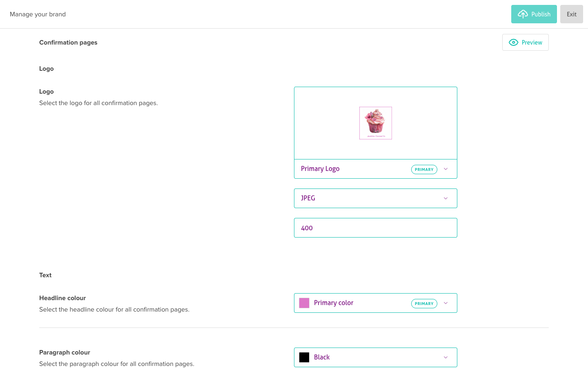
Task: Expand the Headline colour chevron
Action: (445, 303)
